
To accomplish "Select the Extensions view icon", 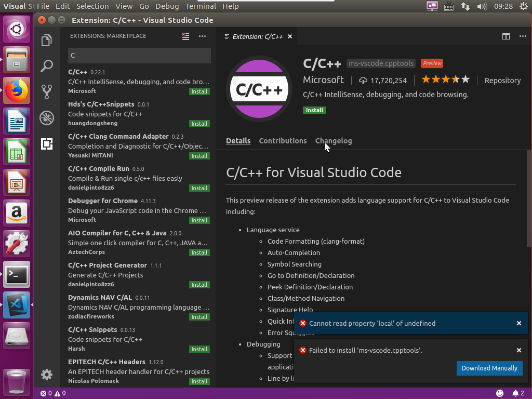I will click(46, 144).
